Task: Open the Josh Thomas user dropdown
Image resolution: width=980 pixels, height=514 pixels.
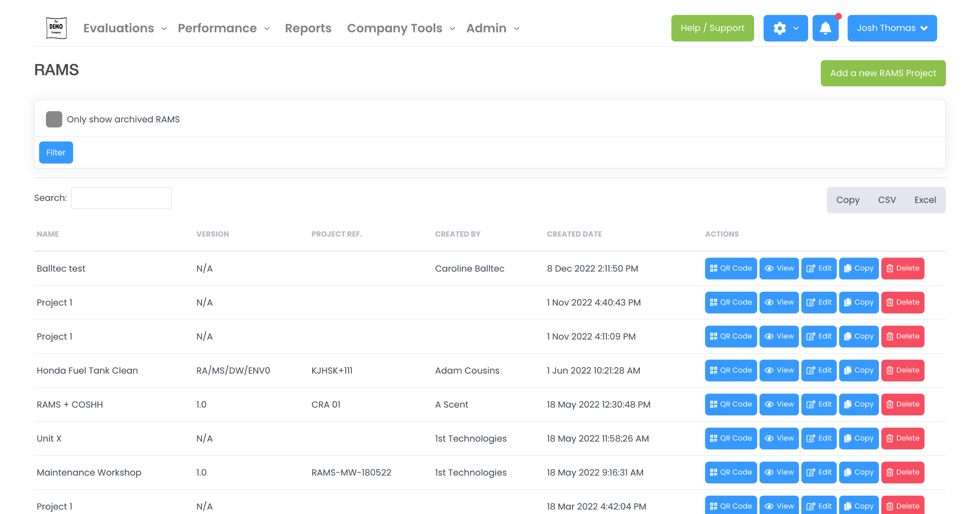Action: coord(891,28)
